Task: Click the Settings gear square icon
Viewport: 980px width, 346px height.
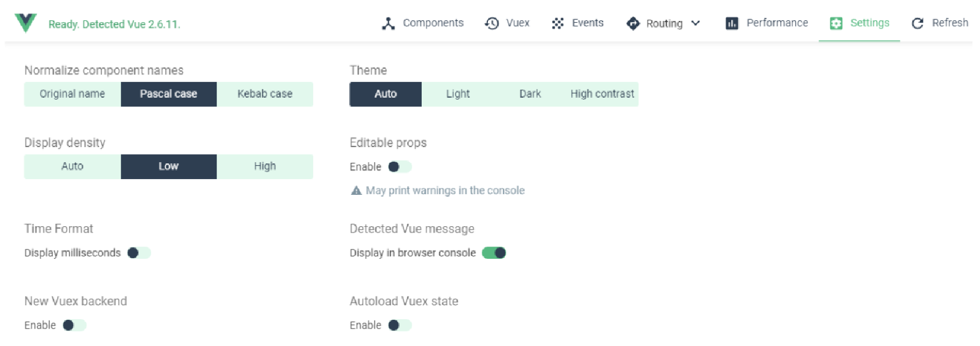Action: (x=836, y=23)
